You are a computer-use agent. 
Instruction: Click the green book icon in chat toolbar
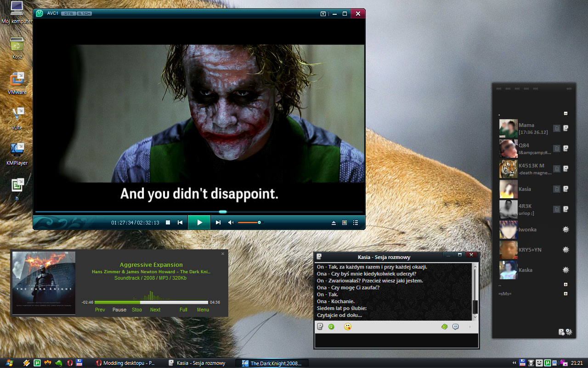(444, 327)
